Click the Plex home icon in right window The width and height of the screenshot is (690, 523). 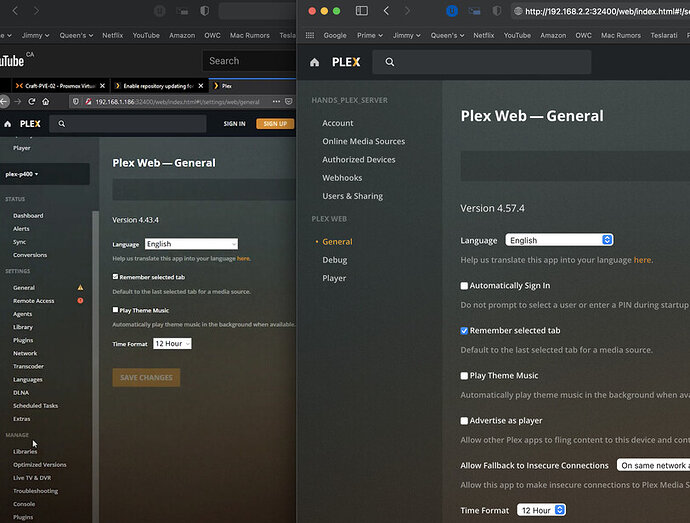(x=314, y=62)
